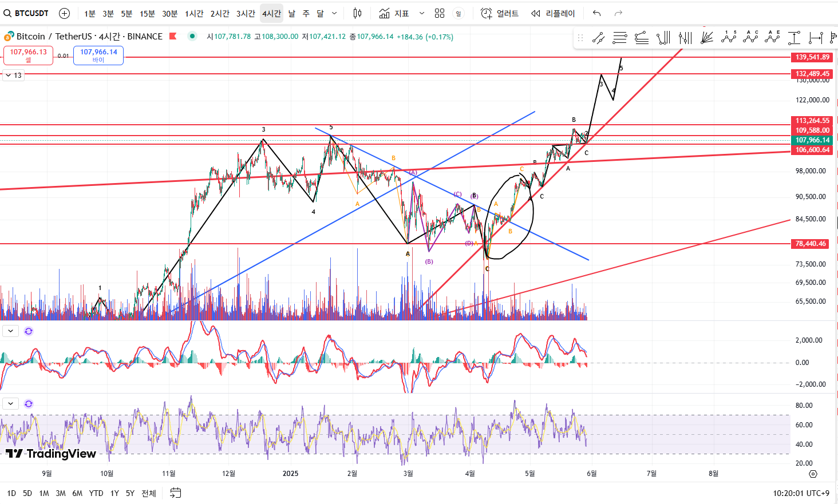The height and width of the screenshot is (504, 838).
Task: Open the layout grid setup icon
Action: (440, 13)
